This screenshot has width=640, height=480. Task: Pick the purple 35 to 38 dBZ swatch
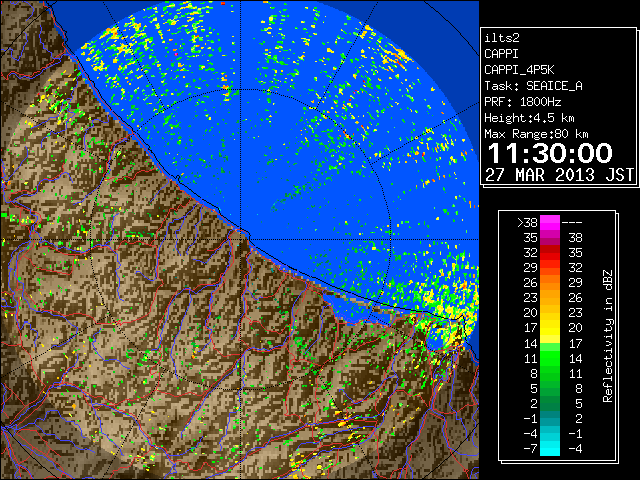[550, 238]
